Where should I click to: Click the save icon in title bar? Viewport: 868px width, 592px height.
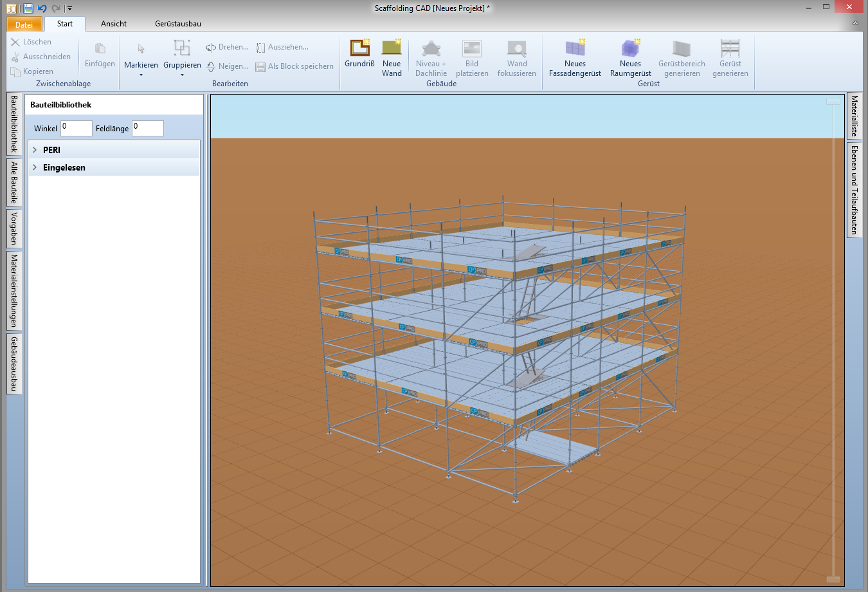coord(28,8)
